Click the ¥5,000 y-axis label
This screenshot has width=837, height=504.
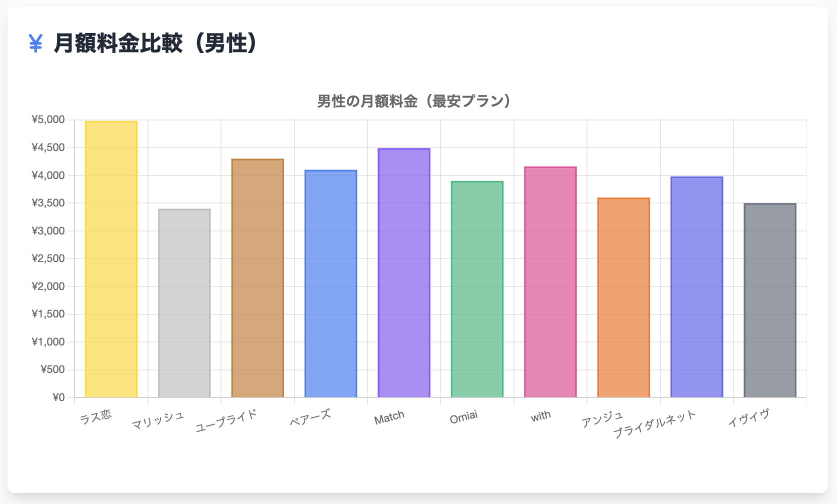48,119
